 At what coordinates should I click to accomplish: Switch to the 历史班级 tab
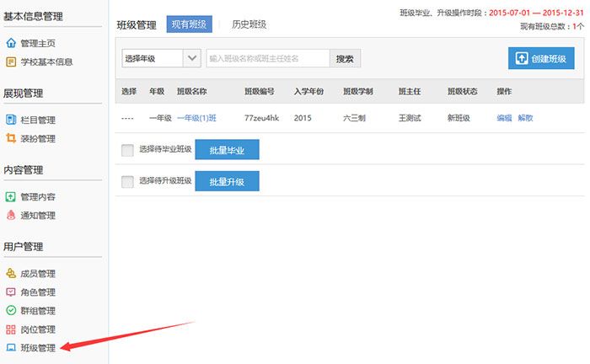[249, 25]
